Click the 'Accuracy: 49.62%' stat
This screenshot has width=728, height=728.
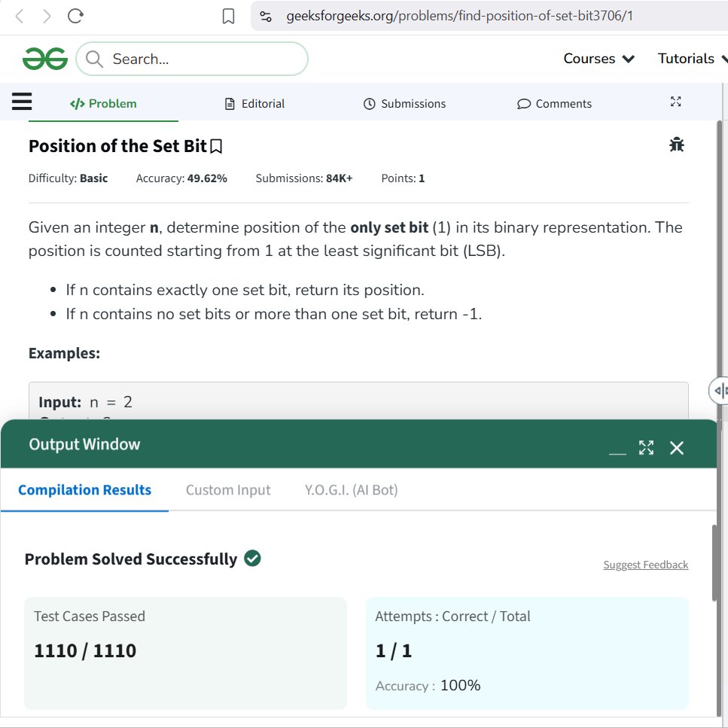coord(181,178)
